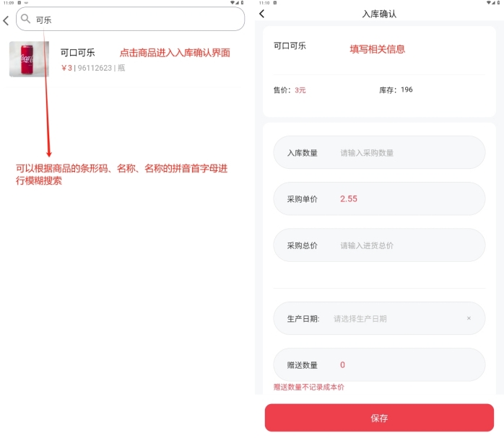504x438 pixels.
Task: Tap Wi-Fi status icon above search bar
Action: pos(233,3)
